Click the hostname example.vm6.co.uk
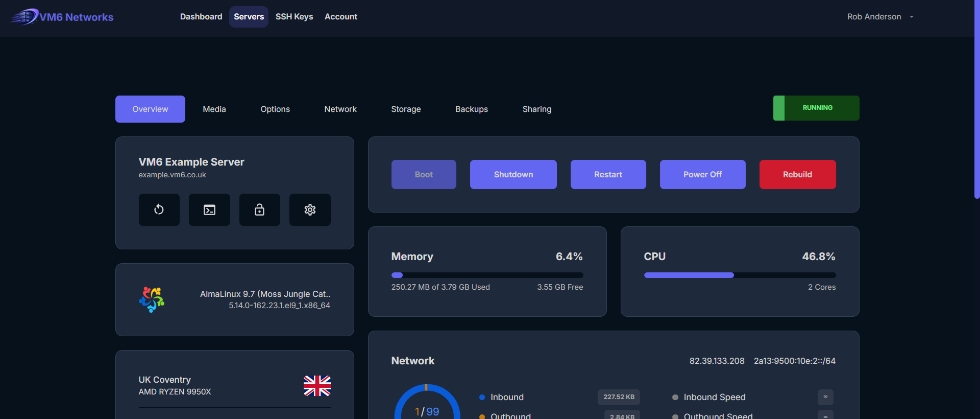 click(x=172, y=175)
